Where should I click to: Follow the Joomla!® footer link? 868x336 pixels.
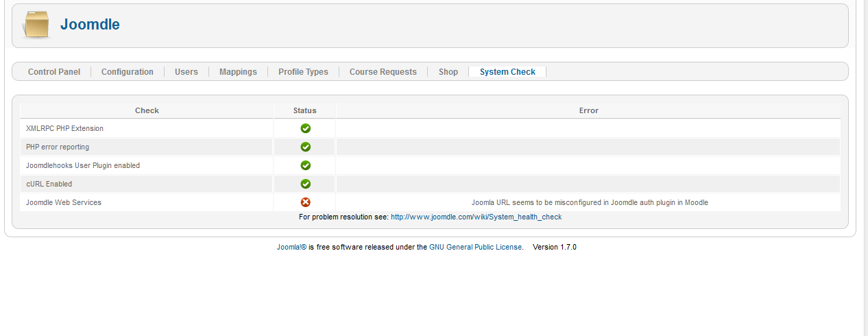(291, 247)
